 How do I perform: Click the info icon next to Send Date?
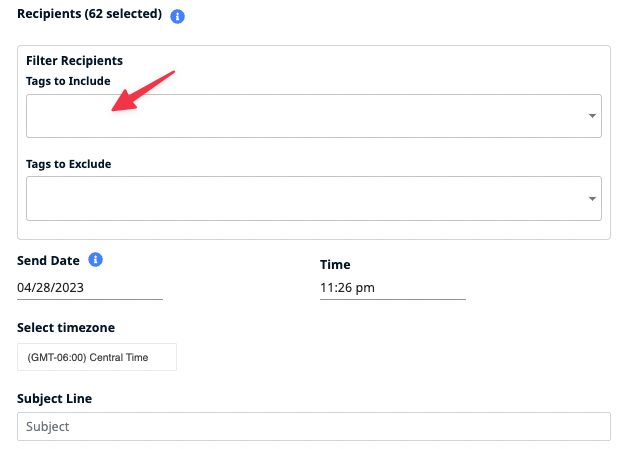click(x=95, y=259)
